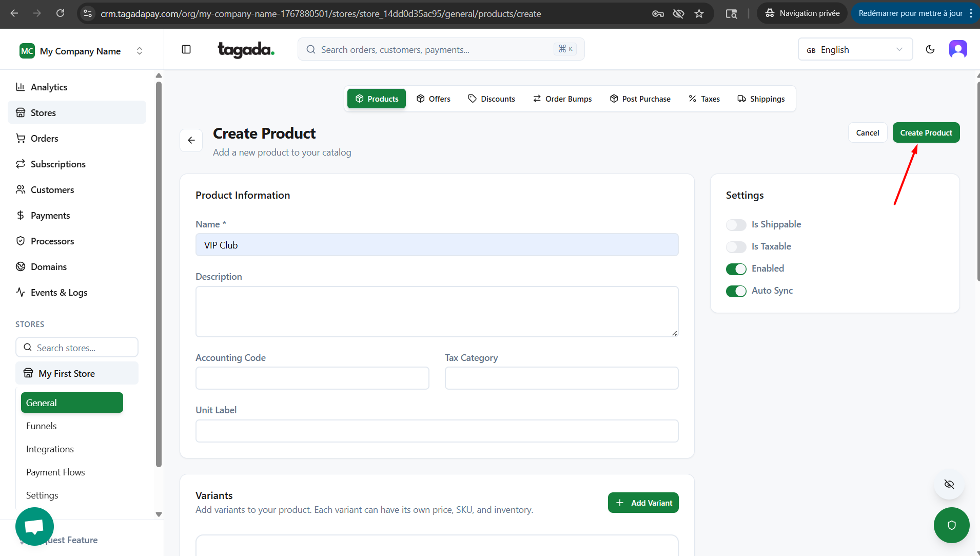Click the back arrow beside Create Product
The image size is (980, 556).
(191, 140)
